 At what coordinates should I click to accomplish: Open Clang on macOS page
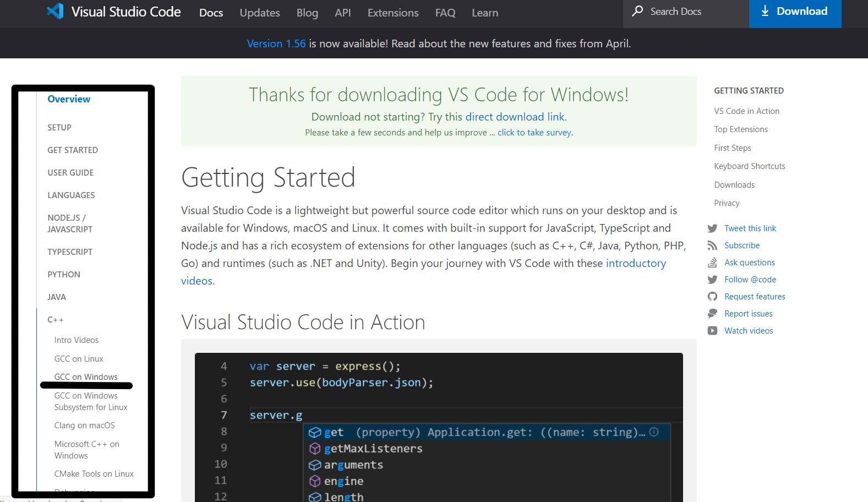coord(85,425)
